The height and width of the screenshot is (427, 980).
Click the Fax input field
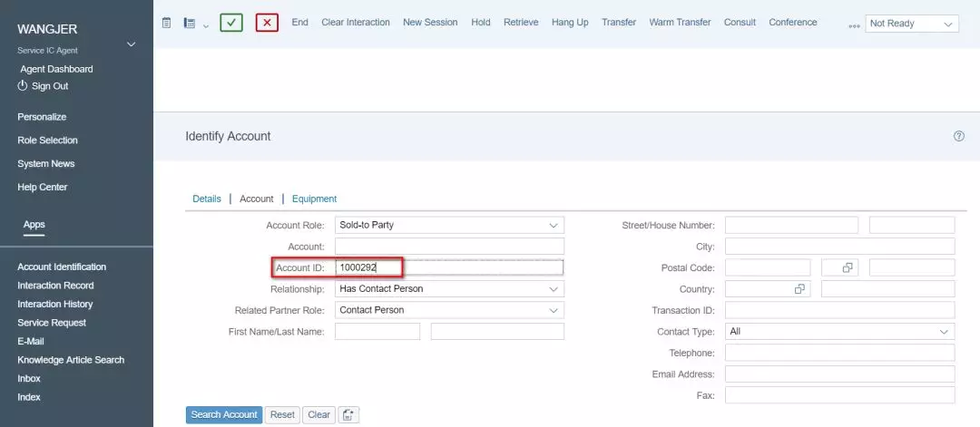[x=840, y=395]
